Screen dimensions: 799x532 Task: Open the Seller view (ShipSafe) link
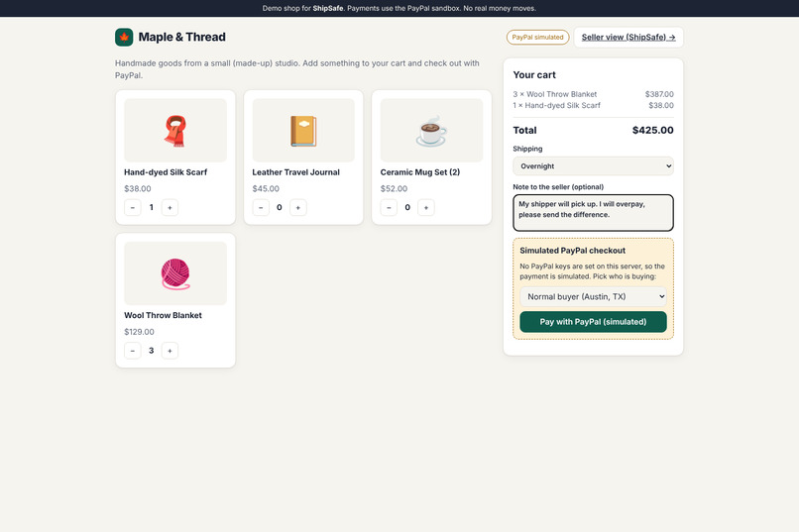point(628,38)
